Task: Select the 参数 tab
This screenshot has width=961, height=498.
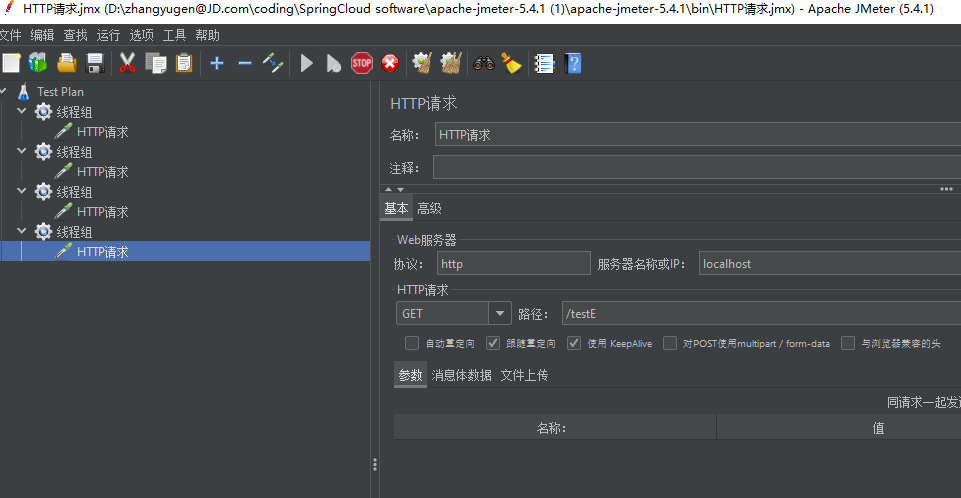Action: tap(410, 375)
